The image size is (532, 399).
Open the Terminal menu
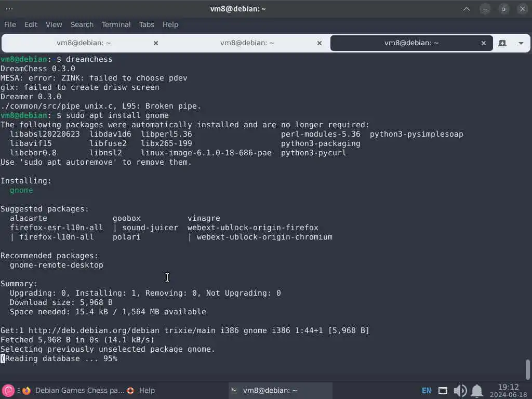pos(116,24)
